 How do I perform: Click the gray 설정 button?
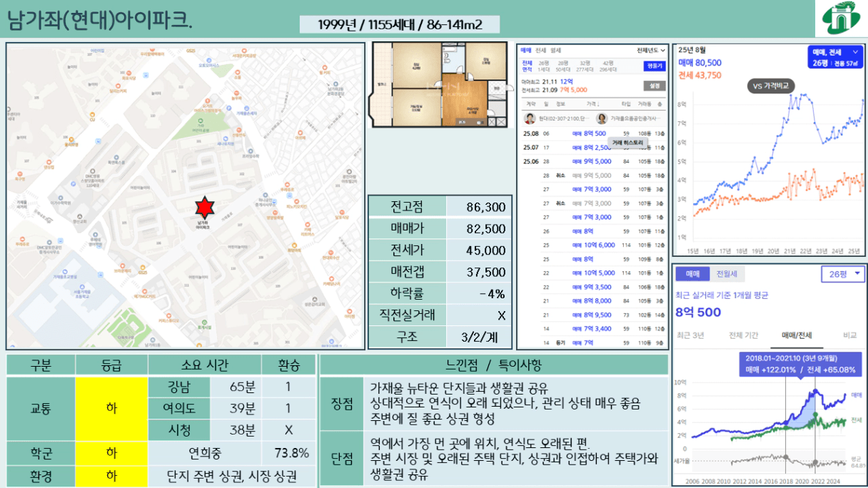654,86
